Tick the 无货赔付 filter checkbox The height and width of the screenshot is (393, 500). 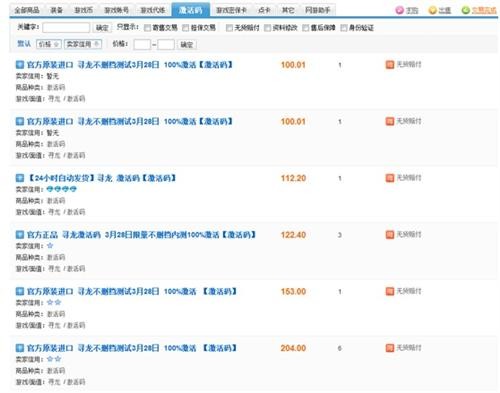[x=229, y=28]
